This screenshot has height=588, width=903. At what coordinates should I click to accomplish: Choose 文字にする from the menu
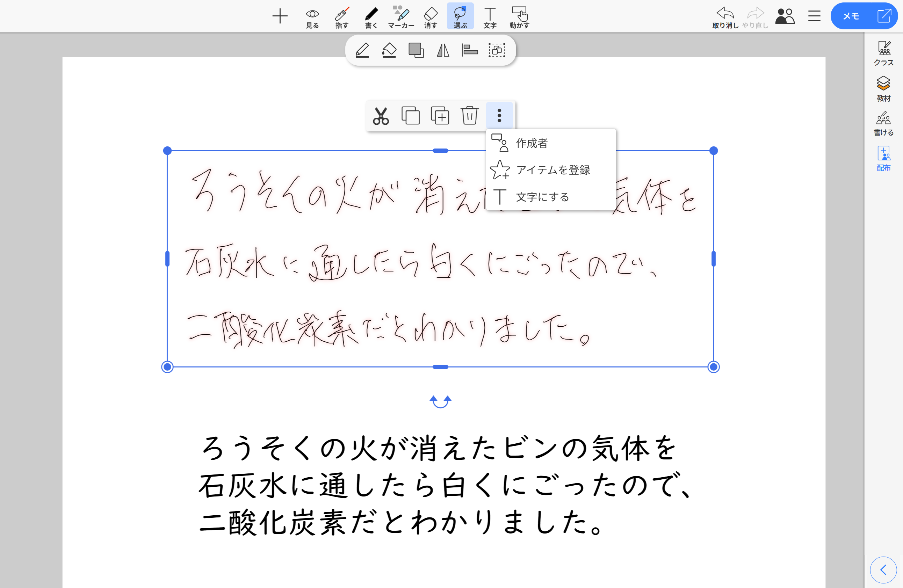tap(542, 197)
